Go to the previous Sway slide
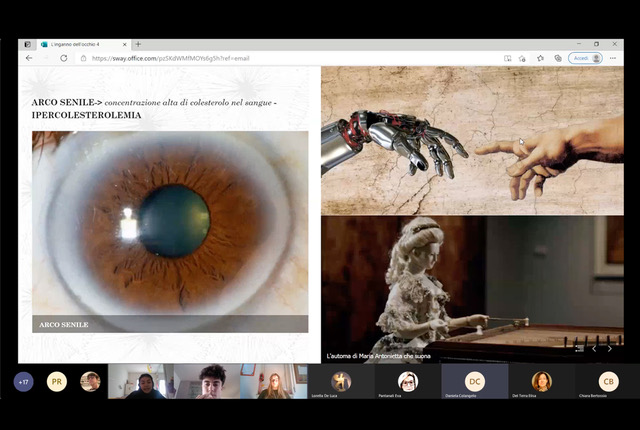The height and width of the screenshot is (430, 640). (594, 348)
